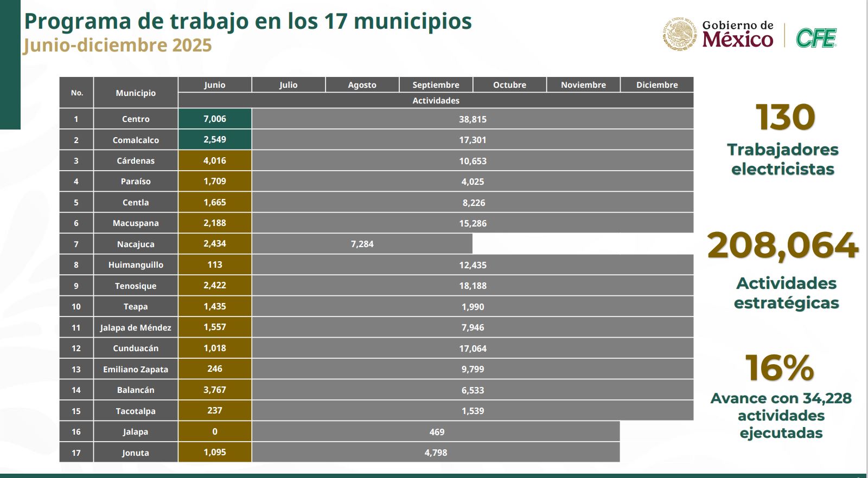Screen dimensions: 868x478
Task: Click the slide title Programa de trabajo
Action: 248,22
